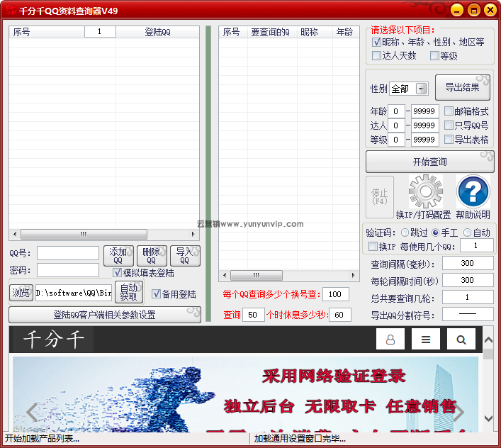Open the 帮助说明 question mark icon
Viewport: 501px width, 448px height.
click(x=473, y=191)
